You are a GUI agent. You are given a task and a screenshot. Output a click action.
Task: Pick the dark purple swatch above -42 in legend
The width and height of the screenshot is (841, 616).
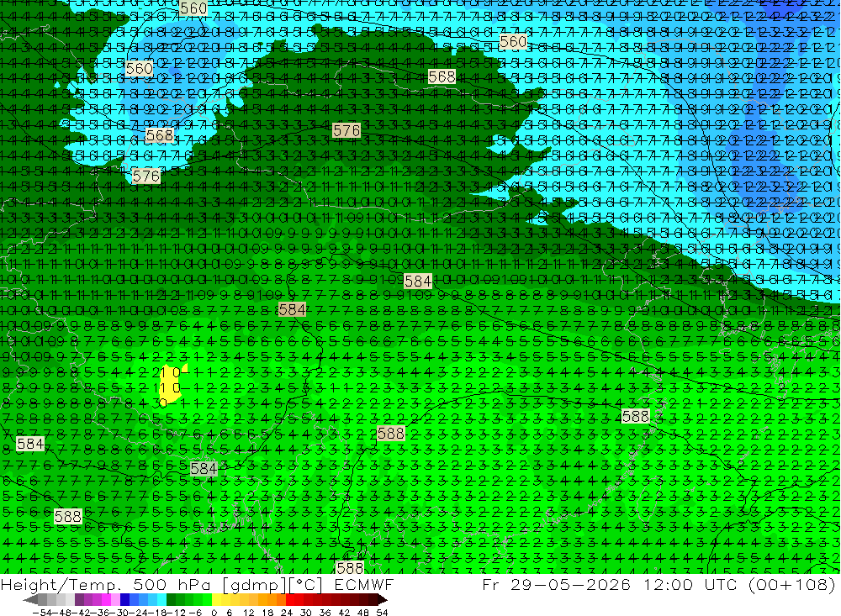tap(79, 600)
